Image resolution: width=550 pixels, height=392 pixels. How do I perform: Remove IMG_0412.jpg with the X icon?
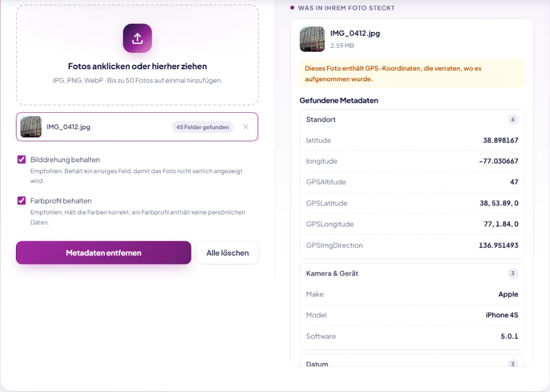tap(245, 127)
